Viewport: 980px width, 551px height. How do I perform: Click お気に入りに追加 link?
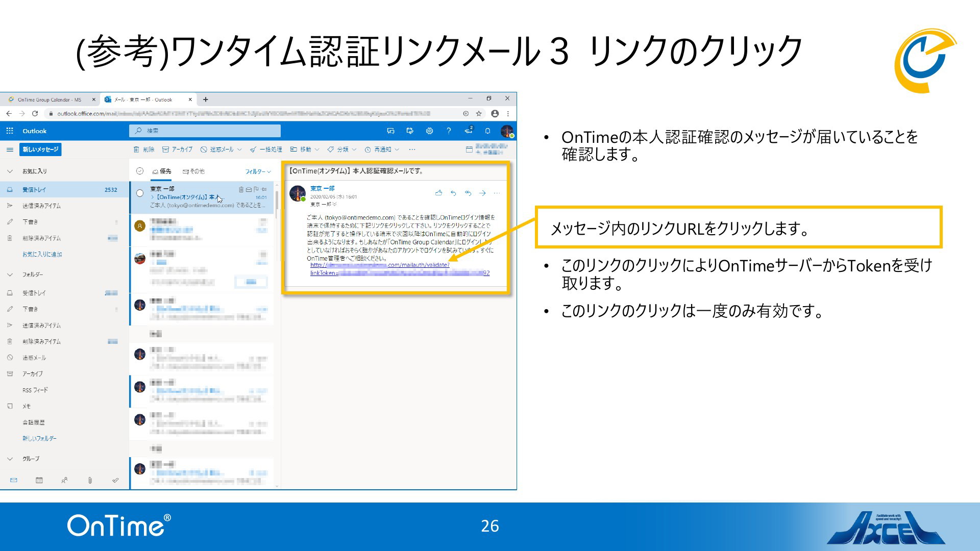coord(42,254)
